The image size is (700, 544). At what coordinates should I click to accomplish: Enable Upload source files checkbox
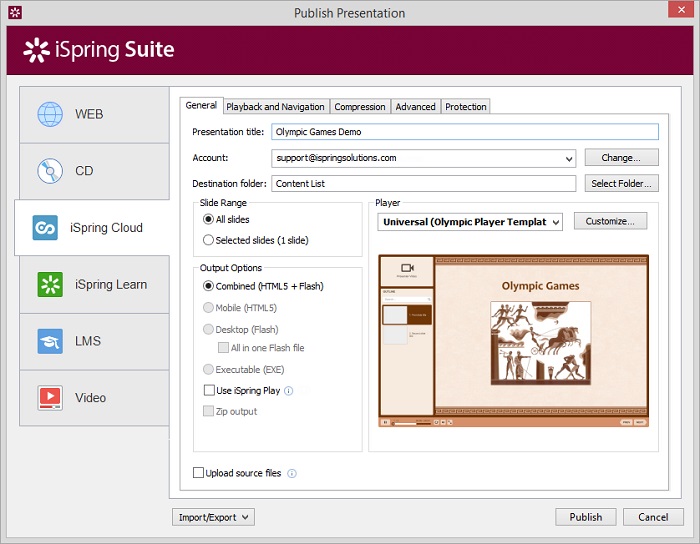[x=198, y=473]
